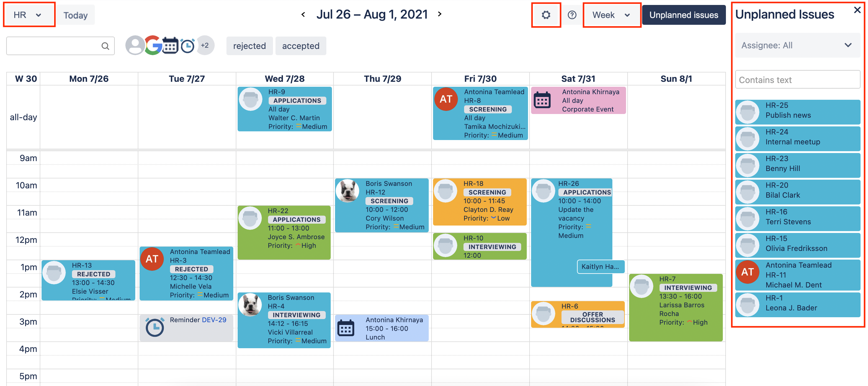Select the dark calendar avatar icon
The height and width of the screenshot is (386, 868).
pyautogui.click(x=170, y=46)
